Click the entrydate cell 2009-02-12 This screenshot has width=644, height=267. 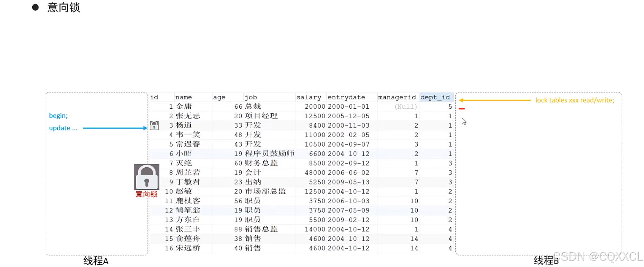coord(348,220)
